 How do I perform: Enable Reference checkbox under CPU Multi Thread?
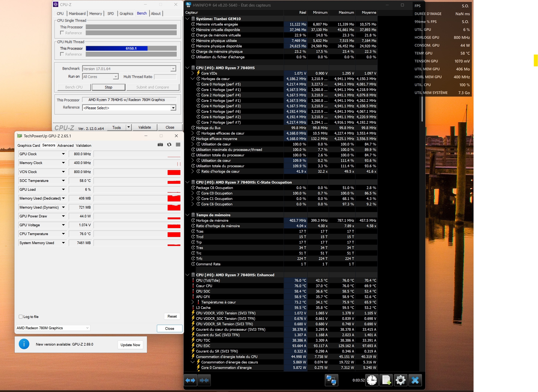[x=62, y=54]
